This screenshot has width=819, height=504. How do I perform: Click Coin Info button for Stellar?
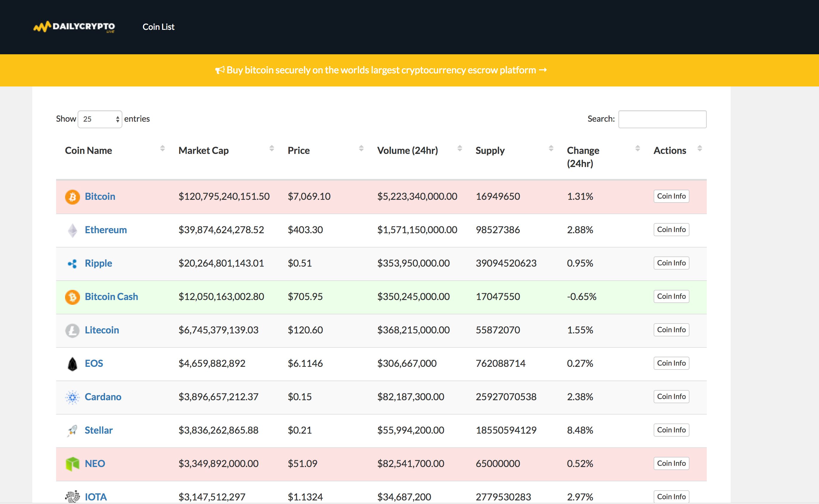(x=671, y=430)
